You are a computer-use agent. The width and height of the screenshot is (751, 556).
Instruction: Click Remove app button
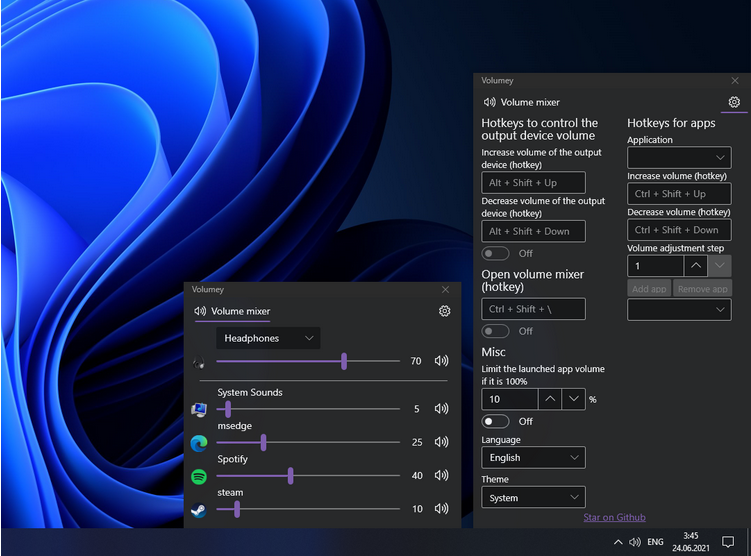pyautogui.click(x=702, y=289)
